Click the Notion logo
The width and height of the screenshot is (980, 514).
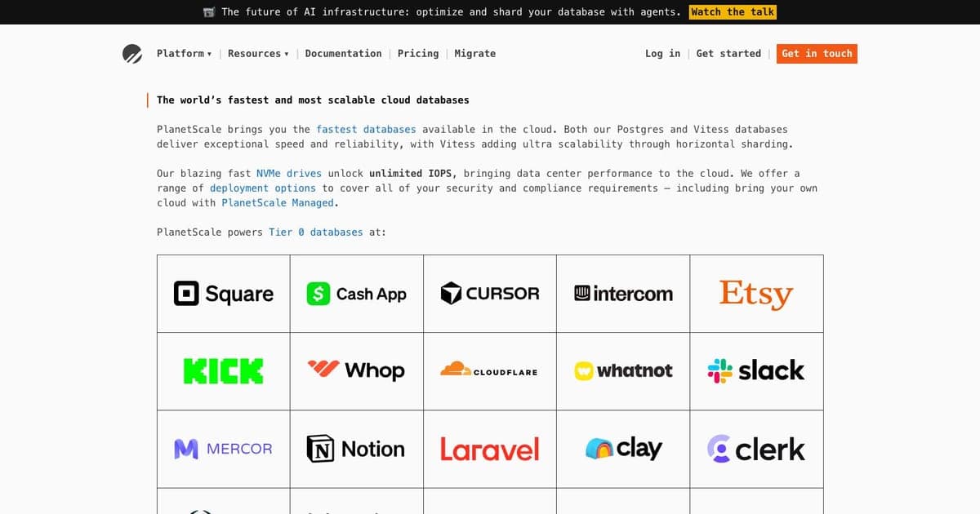(356, 449)
